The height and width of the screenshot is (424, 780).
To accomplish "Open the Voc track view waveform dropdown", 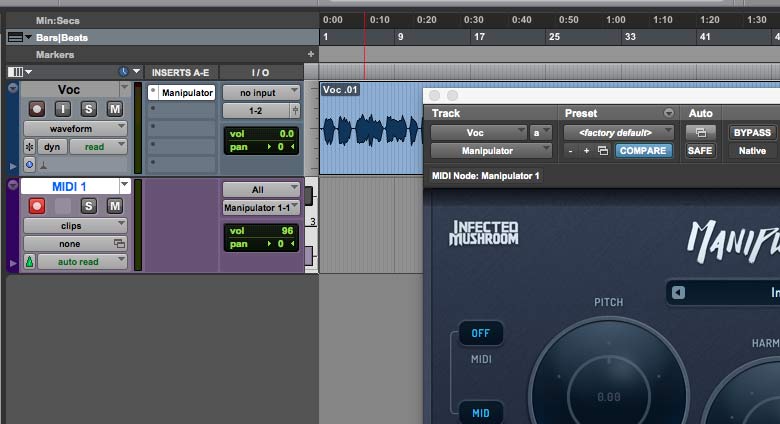I will pos(76,128).
